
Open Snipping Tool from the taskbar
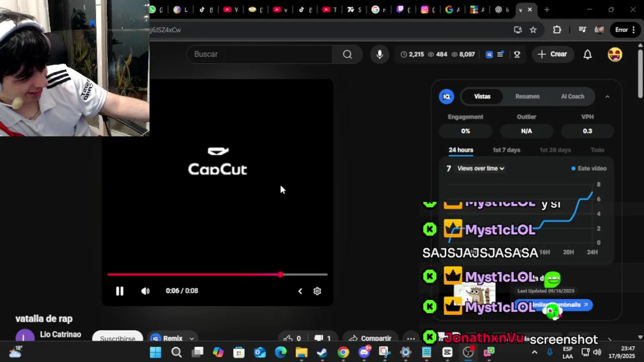coord(384,352)
